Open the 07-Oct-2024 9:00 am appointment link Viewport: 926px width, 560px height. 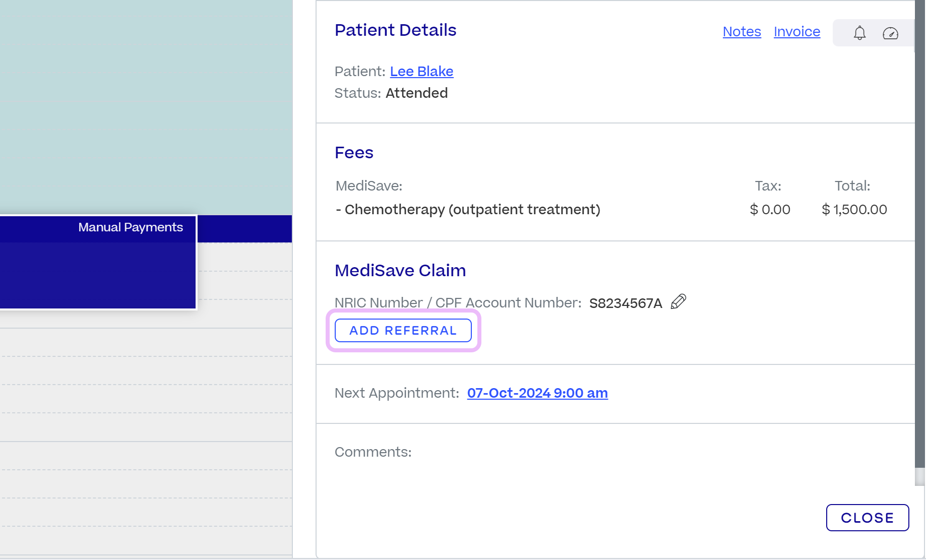pos(537,393)
